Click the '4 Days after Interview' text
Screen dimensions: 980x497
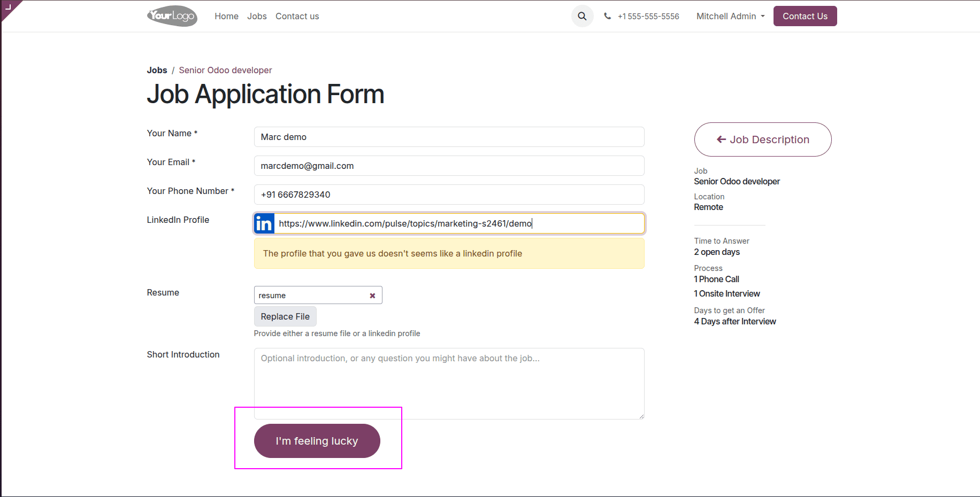click(735, 322)
